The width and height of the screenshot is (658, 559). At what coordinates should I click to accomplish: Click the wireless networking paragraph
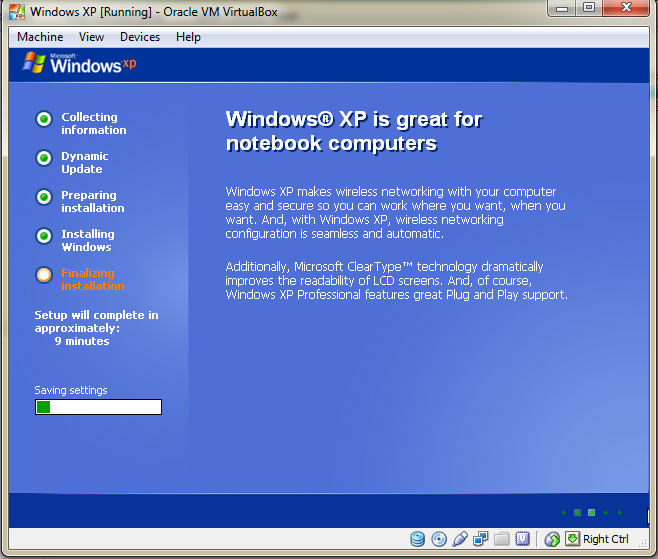pos(395,212)
